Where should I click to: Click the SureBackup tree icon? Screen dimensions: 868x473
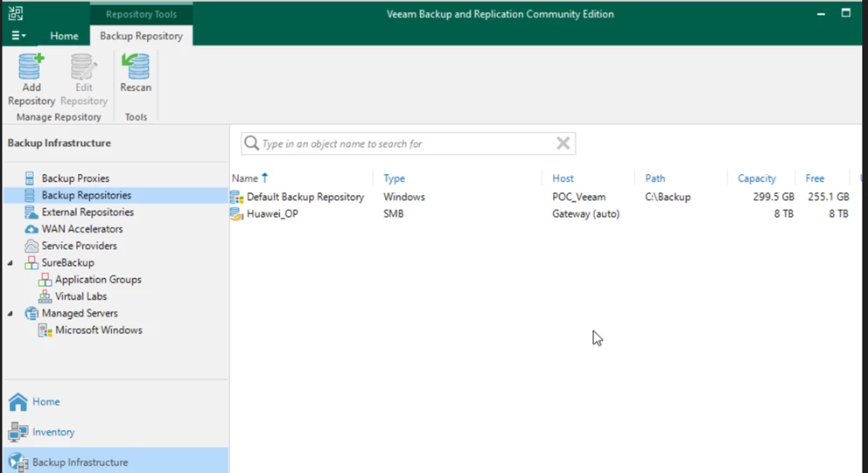(x=31, y=262)
